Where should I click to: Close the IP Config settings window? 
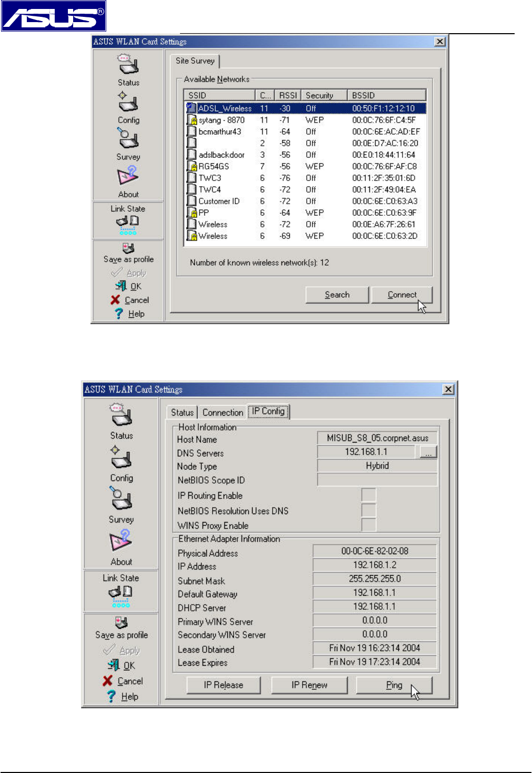pyautogui.click(x=448, y=389)
